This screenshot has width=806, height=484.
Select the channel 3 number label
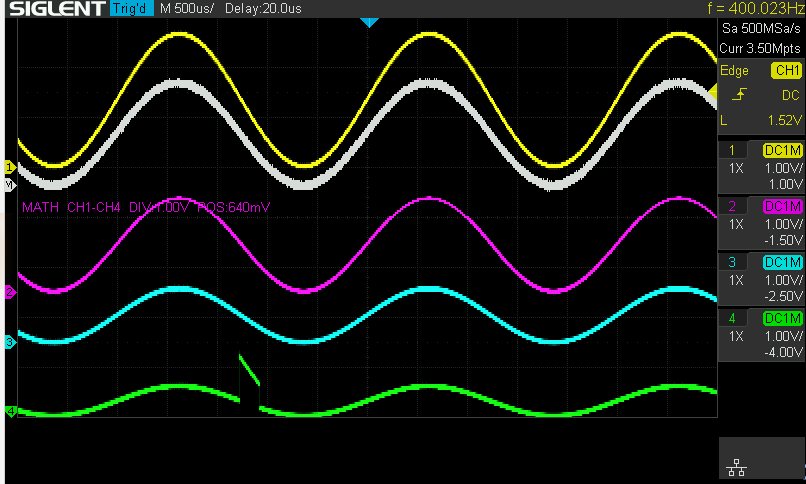tap(731, 262)
